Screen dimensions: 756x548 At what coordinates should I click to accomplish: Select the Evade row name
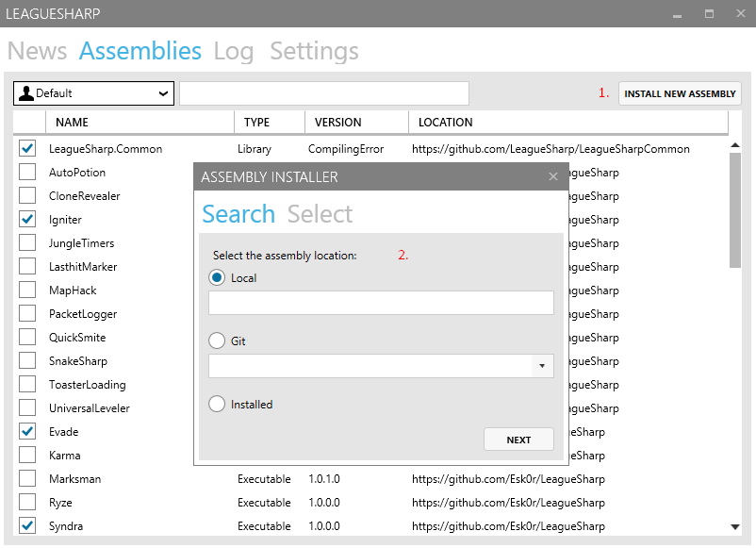64,432
